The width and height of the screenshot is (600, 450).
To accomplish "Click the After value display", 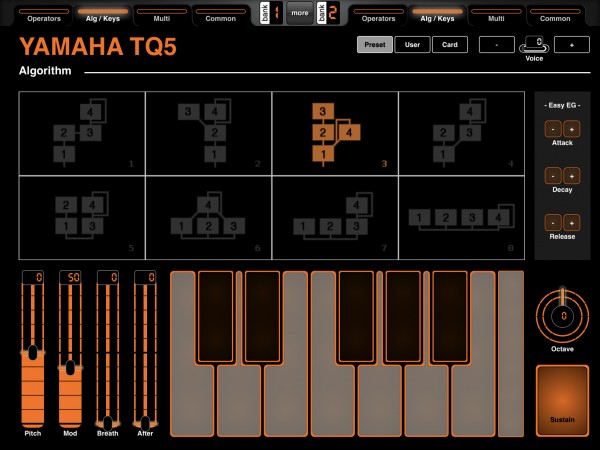I will (145, 277).
